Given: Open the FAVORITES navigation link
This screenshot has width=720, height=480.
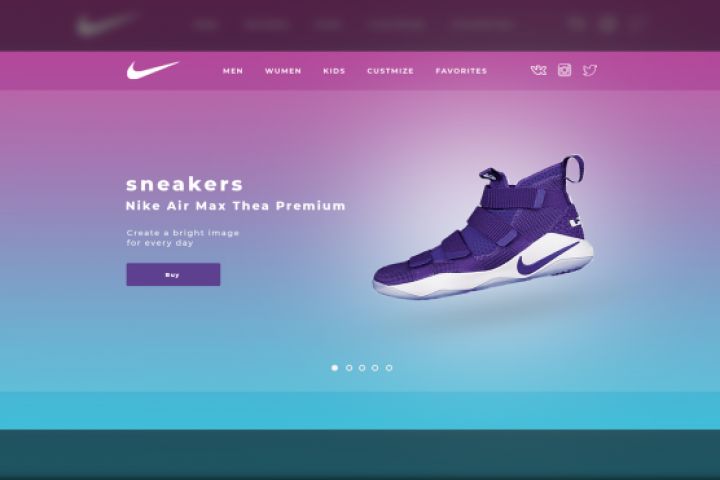Looking at the screenshot, I should tap(461, 71).
